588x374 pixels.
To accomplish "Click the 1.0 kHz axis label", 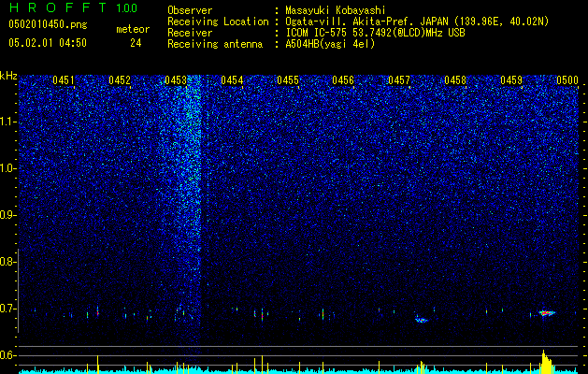I will coord(7,168).
